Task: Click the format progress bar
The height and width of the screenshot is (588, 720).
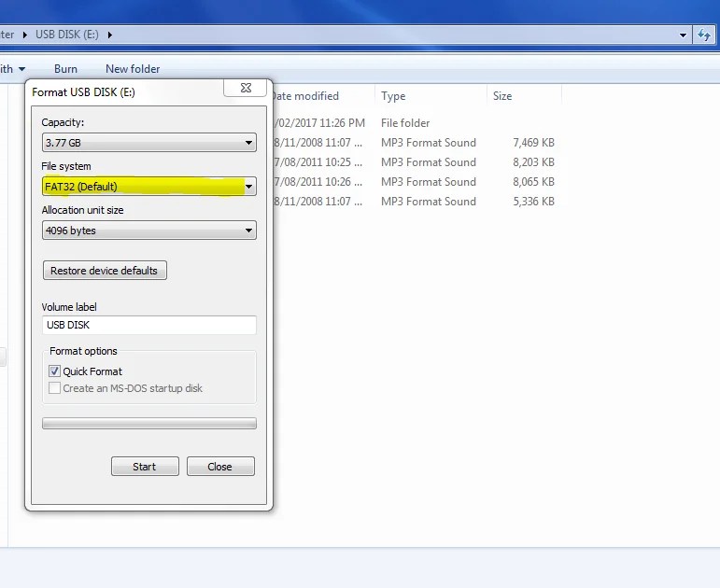Action: [x=148, y=423]
